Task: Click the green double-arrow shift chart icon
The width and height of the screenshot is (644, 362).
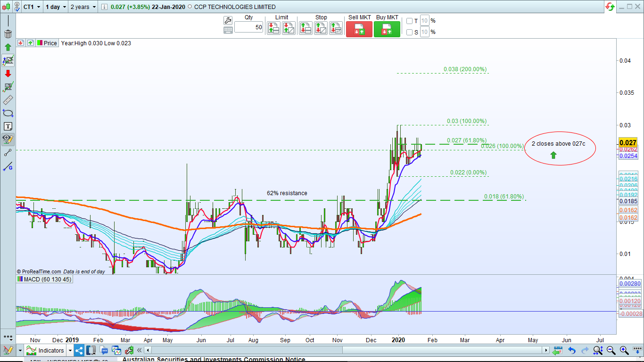Action: (x=558, y=350)
